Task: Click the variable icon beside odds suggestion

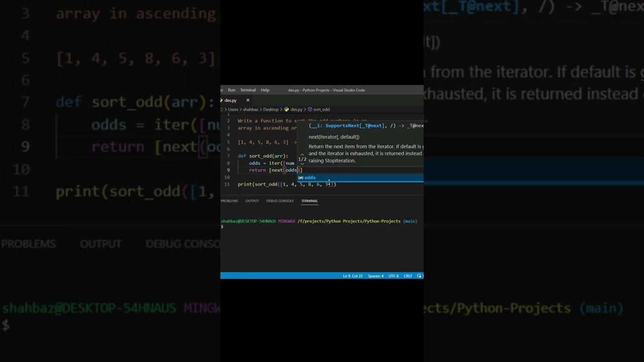Action: coord(300,177)
